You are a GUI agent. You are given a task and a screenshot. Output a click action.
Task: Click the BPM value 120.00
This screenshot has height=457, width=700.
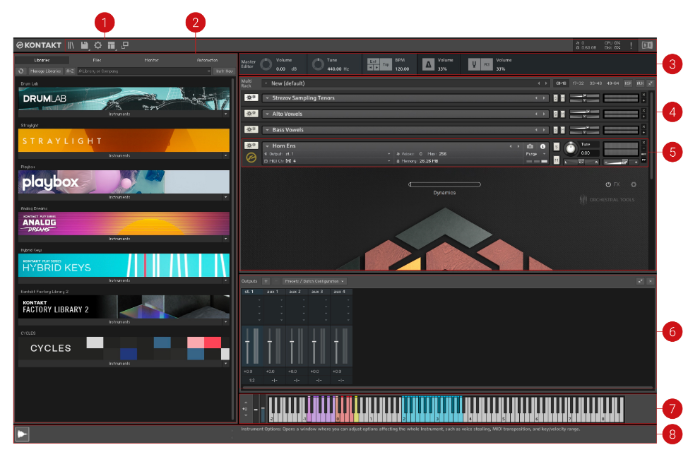click(x=402, y=69)
